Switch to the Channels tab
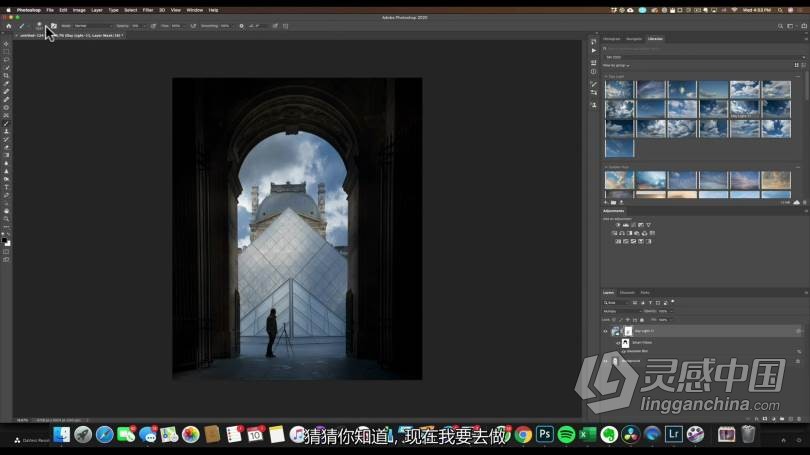The width and height of the screenshot is (810, 455). tap(627, 293)
